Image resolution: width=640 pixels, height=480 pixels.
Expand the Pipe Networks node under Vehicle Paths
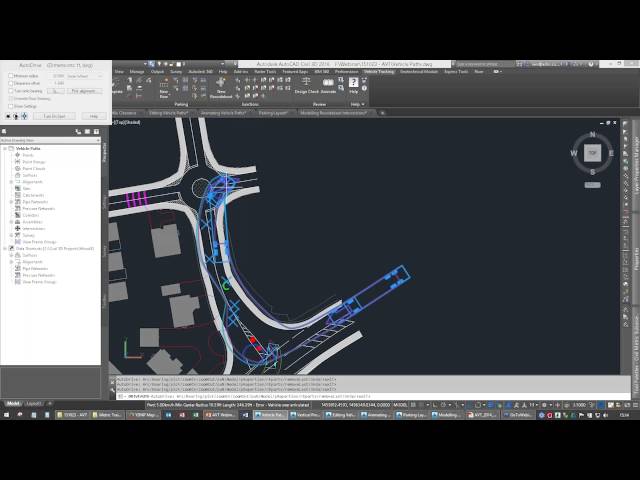(x=11, y=202)
